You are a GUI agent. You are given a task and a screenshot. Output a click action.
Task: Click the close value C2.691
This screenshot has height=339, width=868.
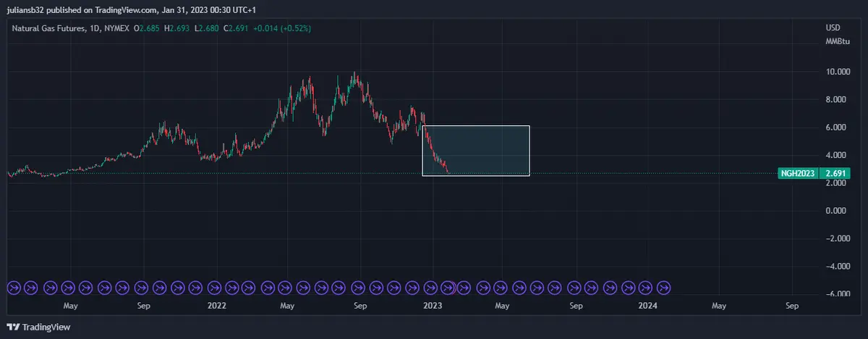click(236, 28)
